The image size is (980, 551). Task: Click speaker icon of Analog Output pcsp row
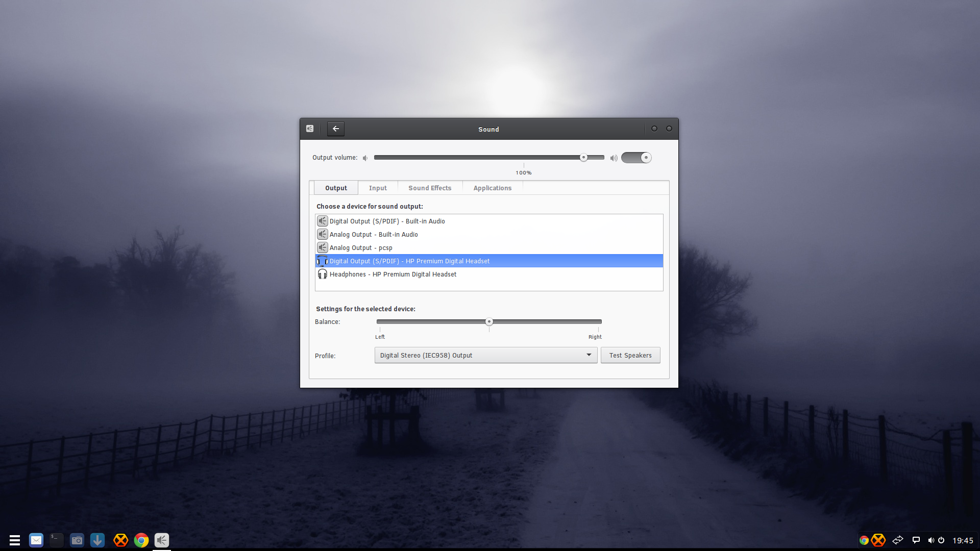click(322, 248)
